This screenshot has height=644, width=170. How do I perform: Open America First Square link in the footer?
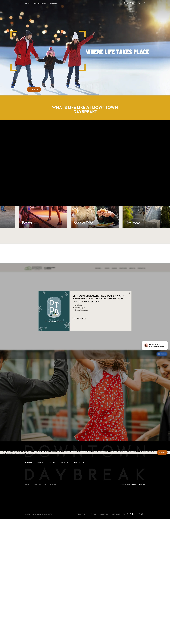tap(40, 484)
